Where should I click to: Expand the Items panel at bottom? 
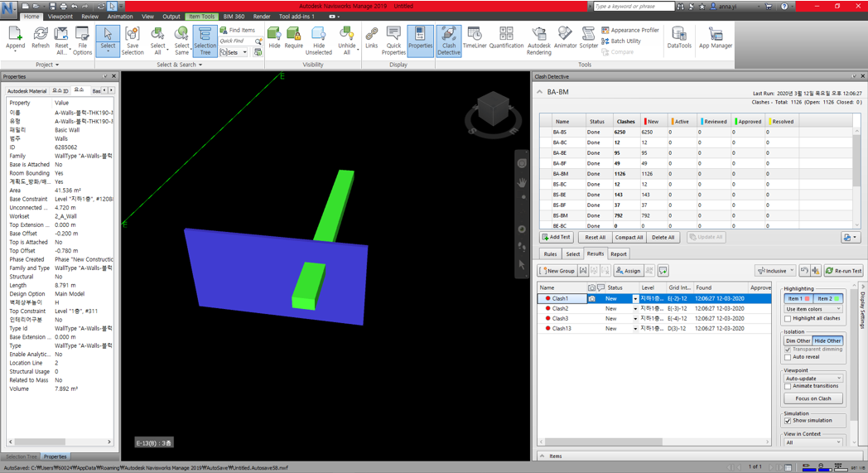(542, 456)
